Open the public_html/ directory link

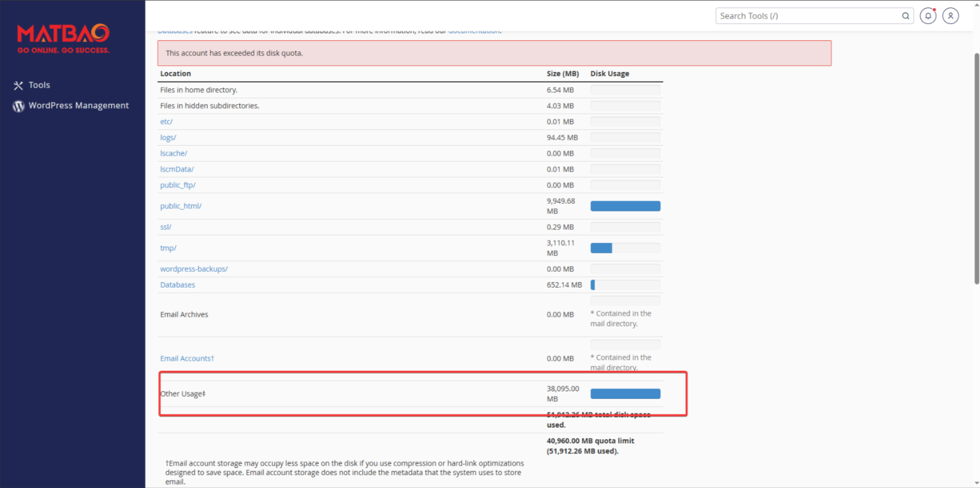180,206
